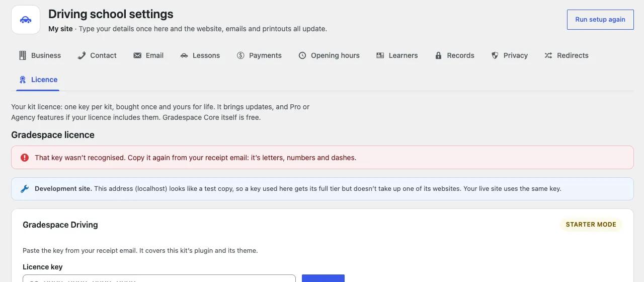Screen dimensions: 644x282
Task: Click the Contact phone icon
Action: [x=82, y=55]
